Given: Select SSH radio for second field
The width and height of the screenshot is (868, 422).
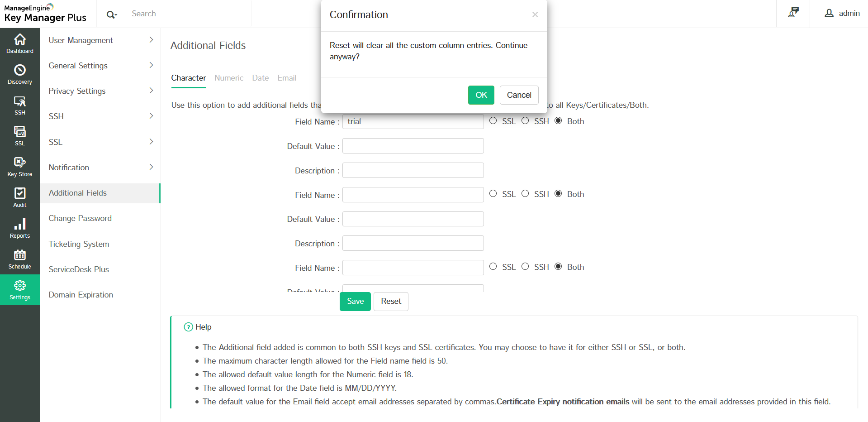Looking at the screenshot, I should pyautogui.click(x=525, y=194).
